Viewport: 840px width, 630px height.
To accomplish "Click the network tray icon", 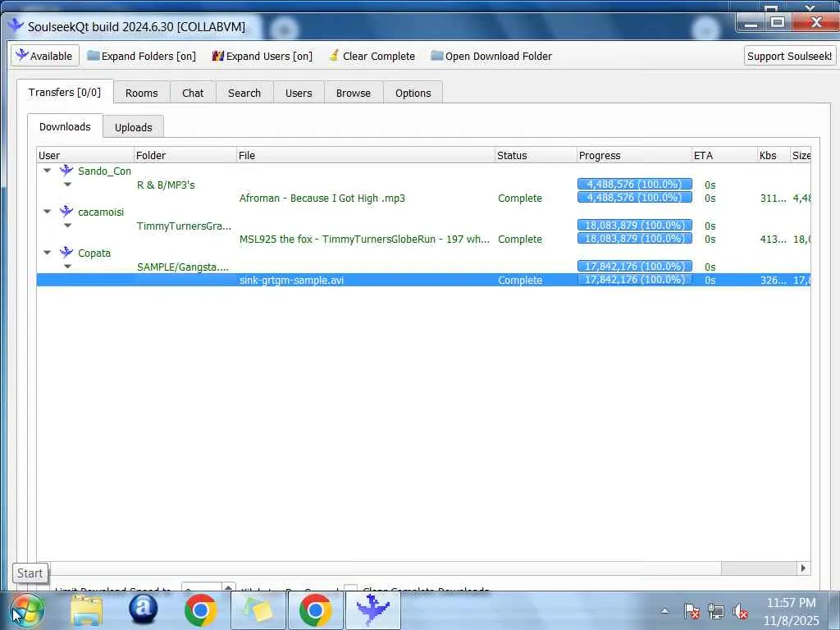I will click(x=715, y=611).
